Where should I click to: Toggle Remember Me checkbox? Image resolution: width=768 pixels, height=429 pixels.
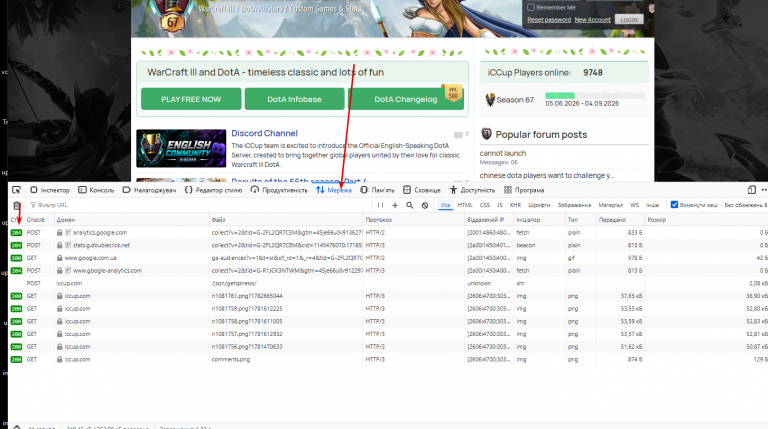(531, 7)
